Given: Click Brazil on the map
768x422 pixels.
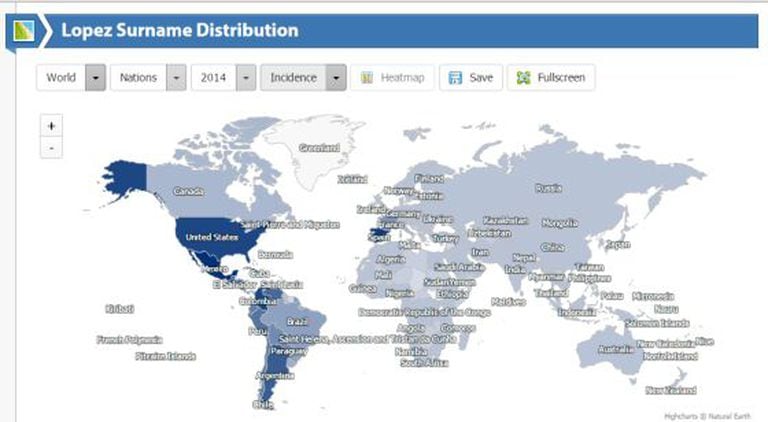Looking at the screenshot, I should [297, 322].
